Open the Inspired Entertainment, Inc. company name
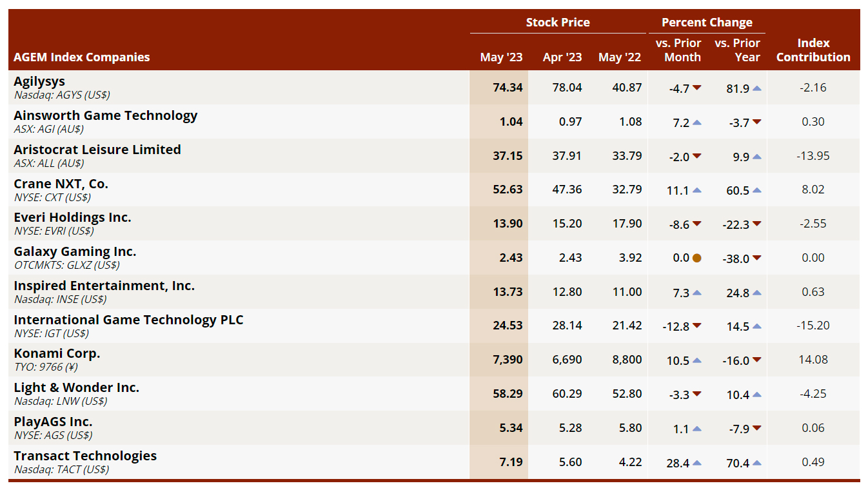This screenshot has height=488, width=868. click(104, 286)
